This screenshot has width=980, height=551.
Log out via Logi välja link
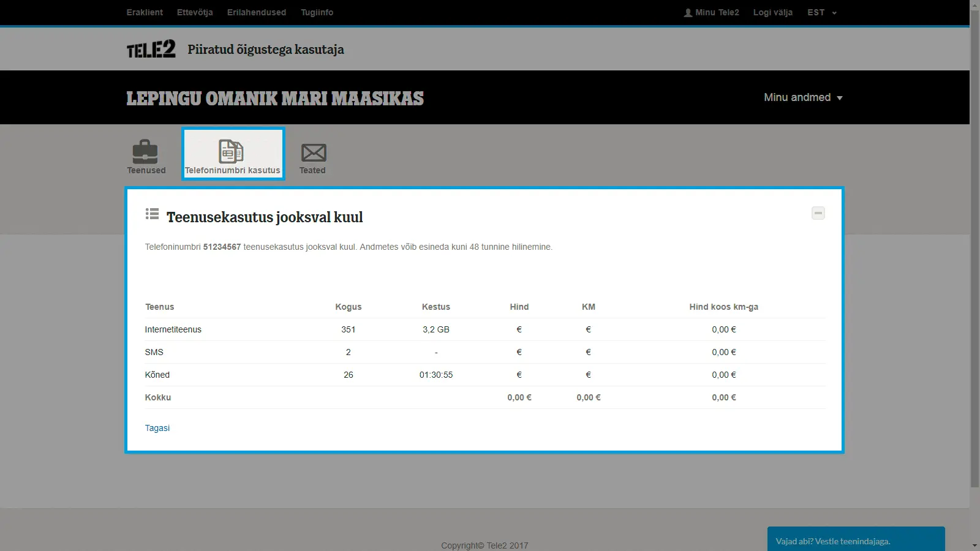[x=772, y=12]
